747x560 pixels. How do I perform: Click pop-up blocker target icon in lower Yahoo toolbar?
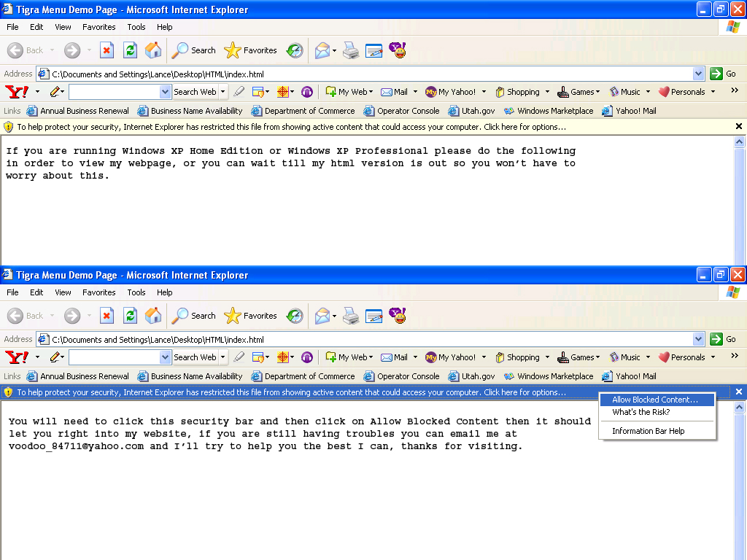[x=283, y=357]
